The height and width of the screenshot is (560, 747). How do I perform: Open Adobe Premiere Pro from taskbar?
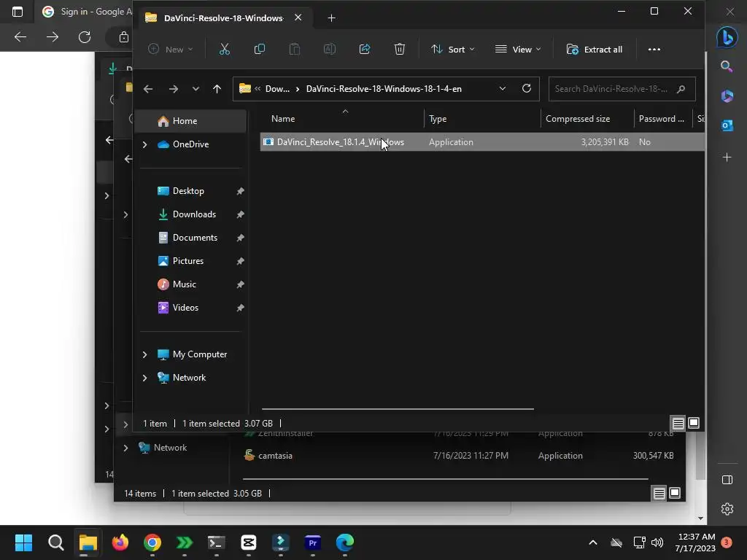tap(312, 542)
